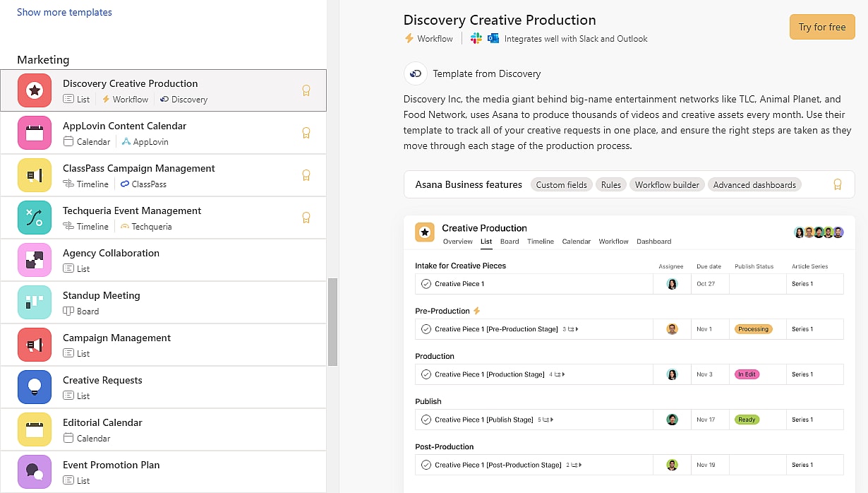The height and width of the screenshot is (493, 868).
Task: Select the Standup Meeting board icon
Action: tap(35, 302)
